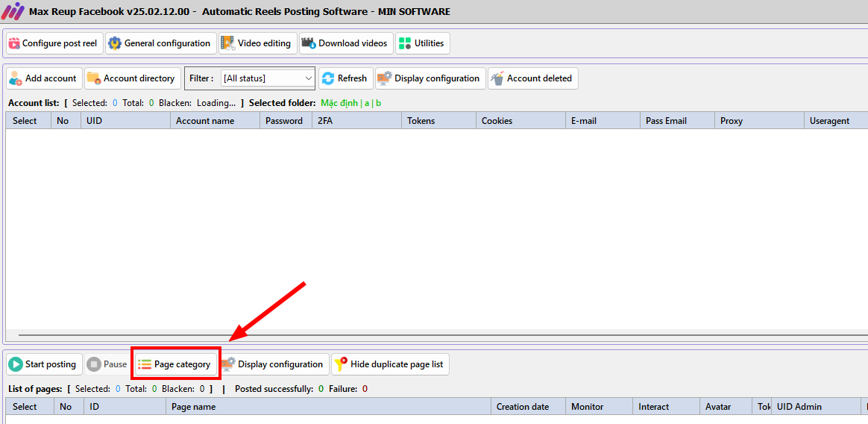
Task: Open General configuration
Action: (160, 43)
